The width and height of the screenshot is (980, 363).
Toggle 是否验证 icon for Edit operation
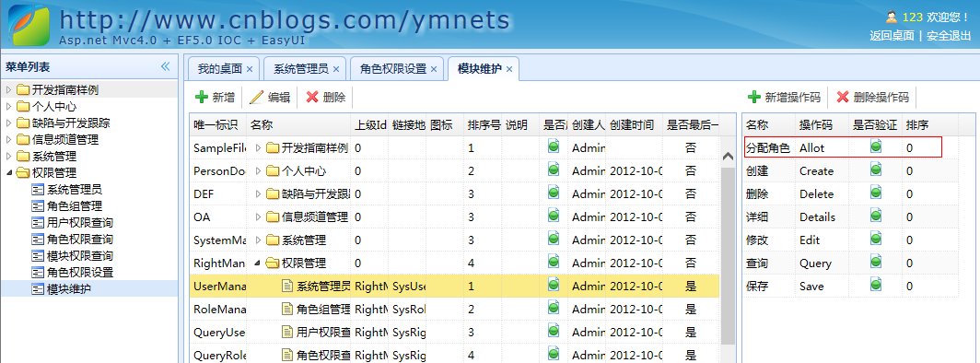click(x=876, y=239)
